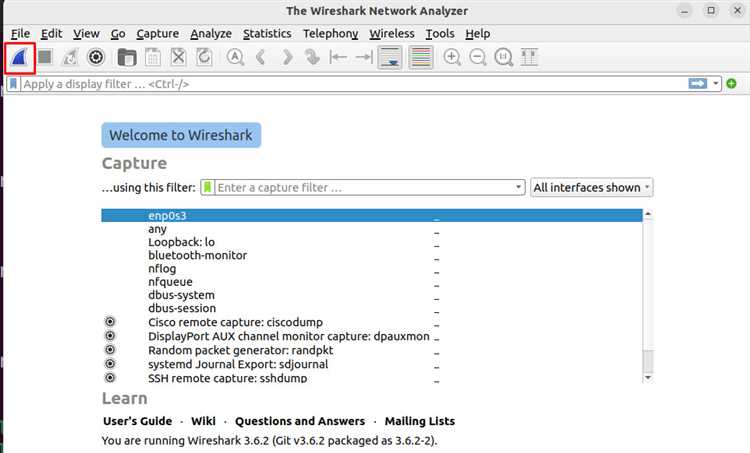Image resolution: width=750 pixels, height=453 pixels.
Task: Open settings gear for randpkt interface
Action: (x=110, y=350)
